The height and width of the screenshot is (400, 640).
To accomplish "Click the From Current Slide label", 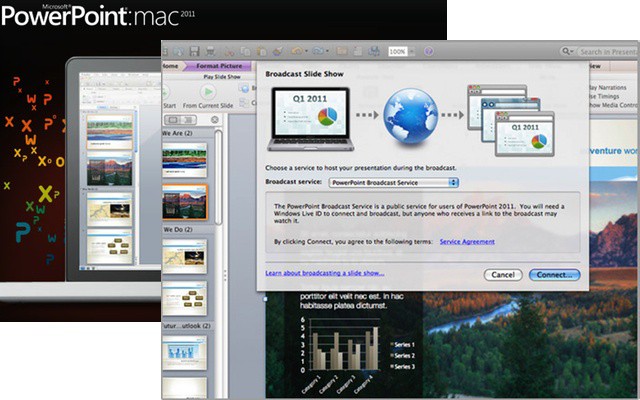I will 208,106.
